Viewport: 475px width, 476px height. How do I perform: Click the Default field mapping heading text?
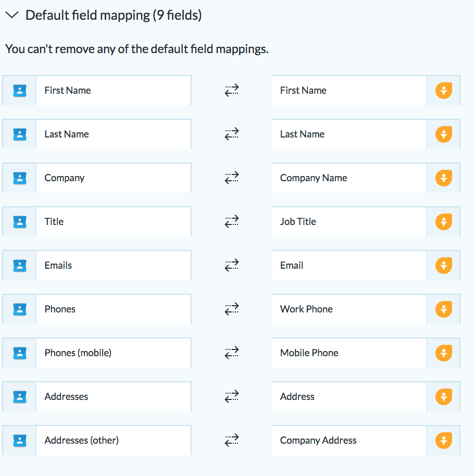[114, 15]
